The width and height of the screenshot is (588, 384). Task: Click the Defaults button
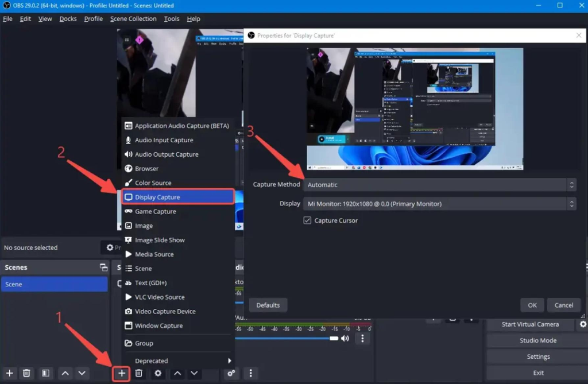[x=268, y=305]
